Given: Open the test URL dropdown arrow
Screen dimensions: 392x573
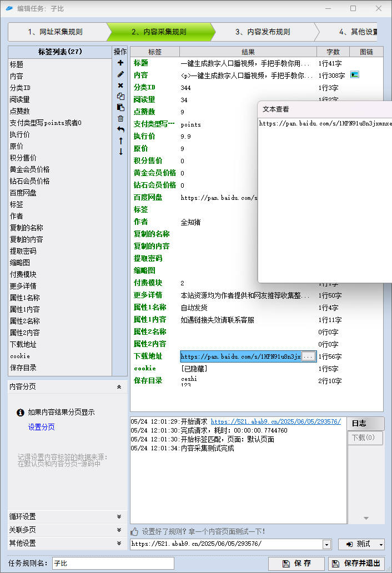Looking at the screenshot, I should (x=326, y=545).
